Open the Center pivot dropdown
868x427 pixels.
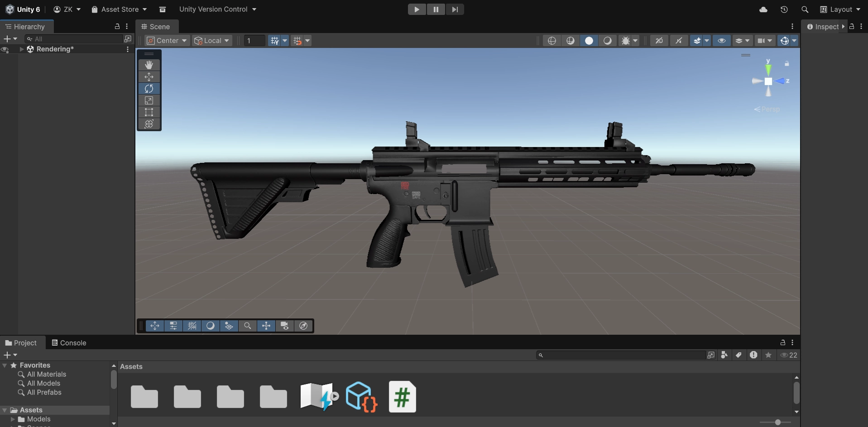coord(167,41)
